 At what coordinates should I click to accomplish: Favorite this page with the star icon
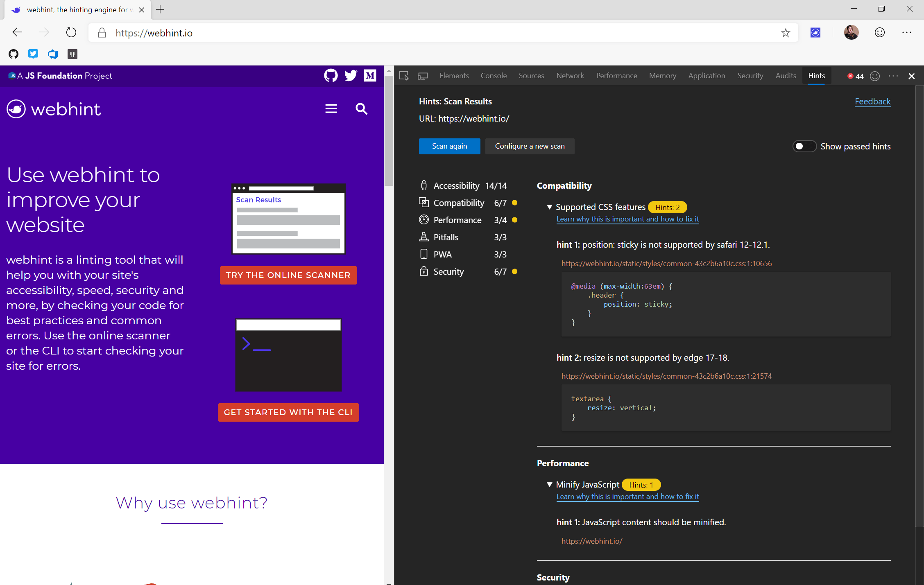point(785,33)
